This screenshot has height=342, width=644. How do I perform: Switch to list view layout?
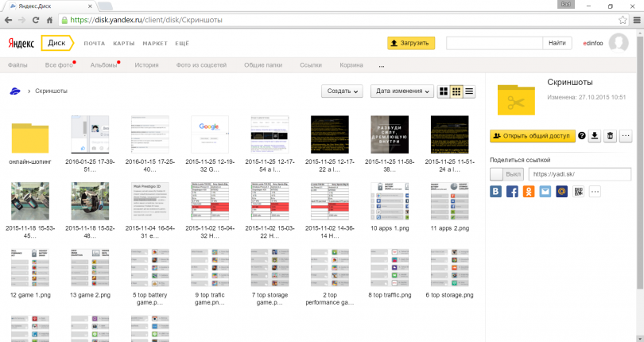tap(469, 91)
